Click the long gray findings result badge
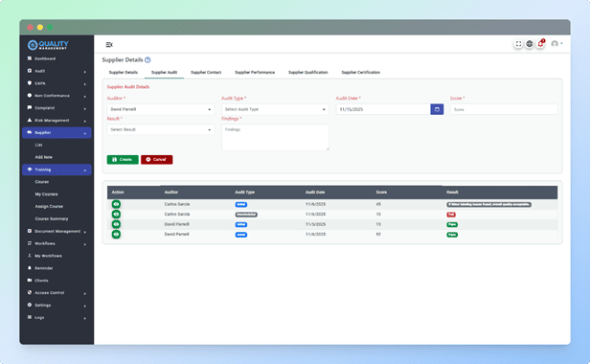The height and width of the screenshot is (364, 590). click(488, 204)
